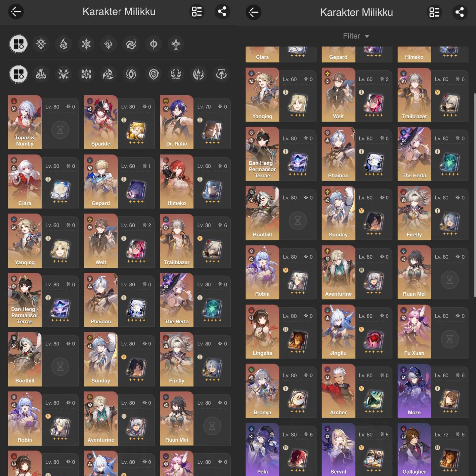This screenshot has height=476, width=476.
Task: Filter characters by Imaginary element
Action: [x=176, y=44]
